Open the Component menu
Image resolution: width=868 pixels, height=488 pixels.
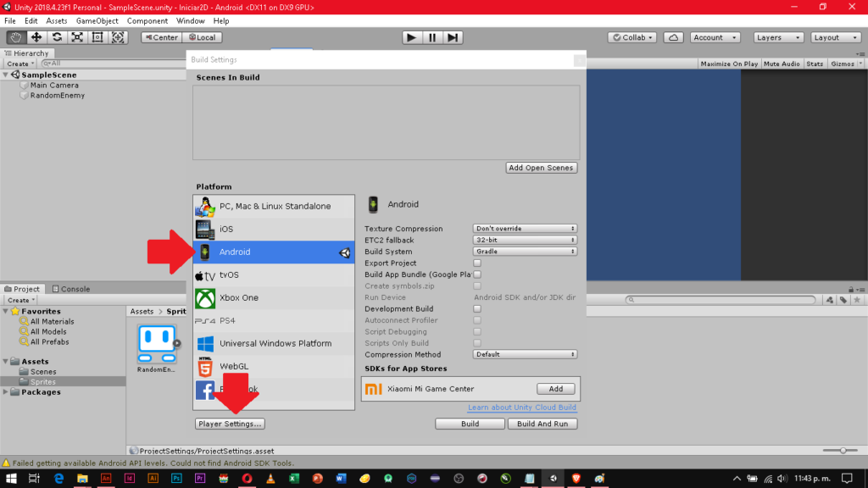coord(147,21)
